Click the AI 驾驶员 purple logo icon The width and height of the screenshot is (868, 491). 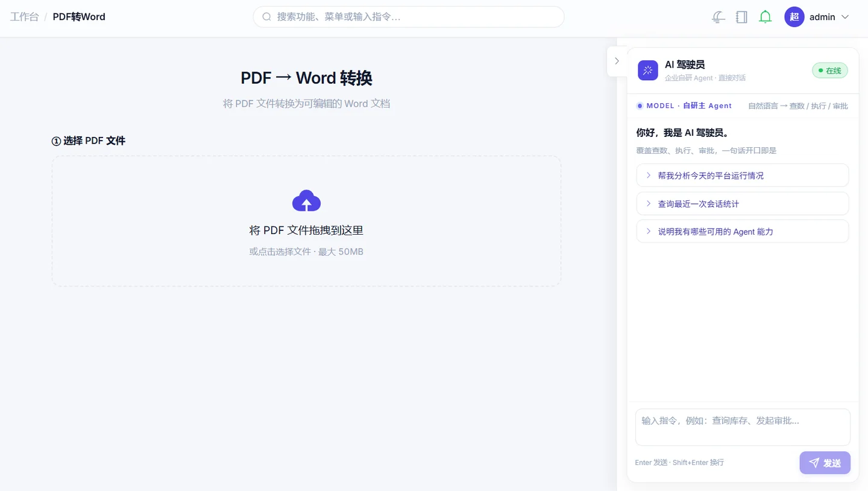(648, 70)
